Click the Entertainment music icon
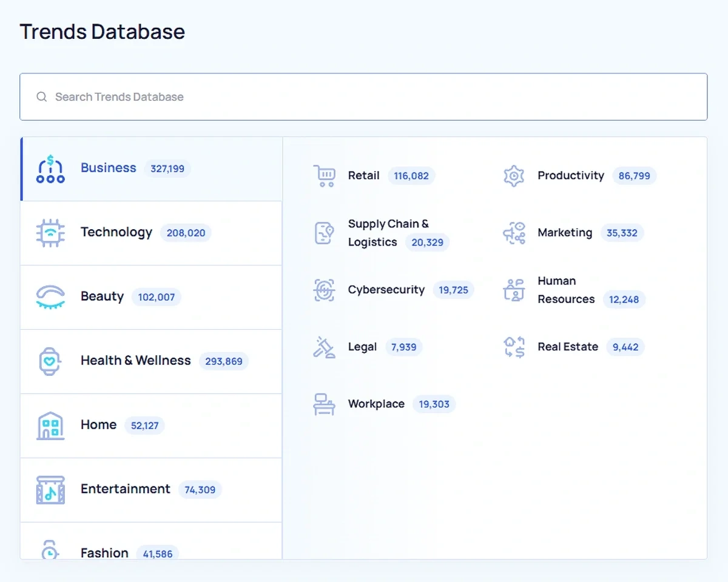Screen dimensions: 728x582 click(x=50, y=489)
